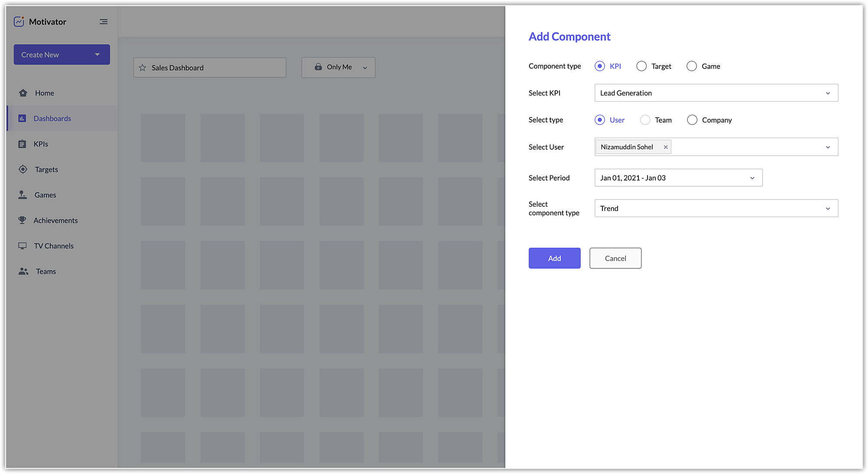Collapse sidebar with hamburger menu icon

pyautogui.click(x=103, y=22)
